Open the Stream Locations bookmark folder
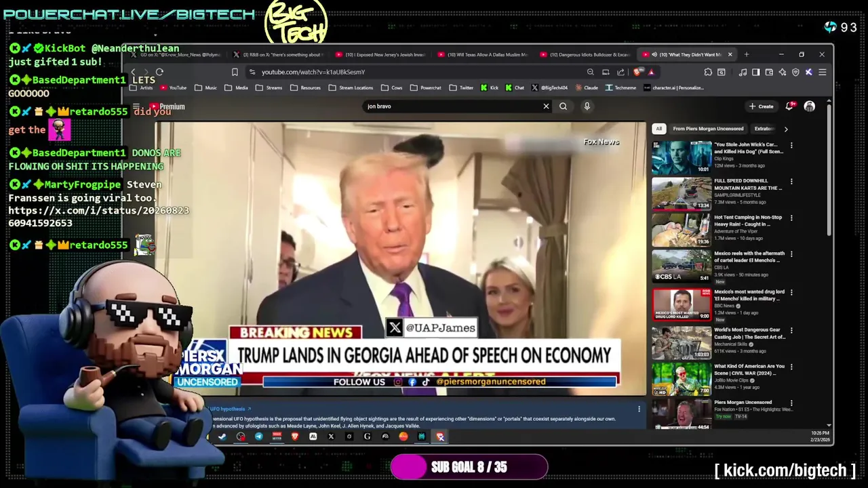This screenshot has height=488, width=868. pos(351,87)
